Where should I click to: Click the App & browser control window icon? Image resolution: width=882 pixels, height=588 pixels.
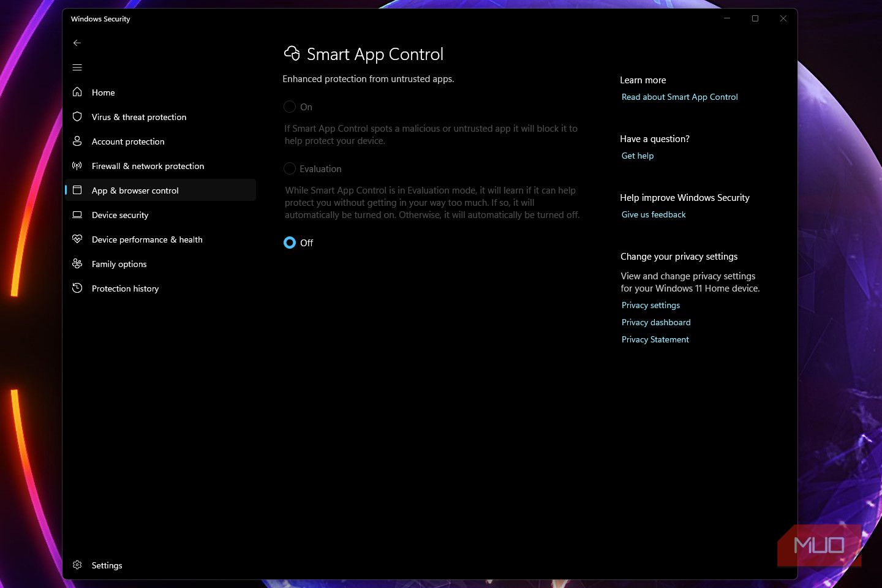tap(77, 190)
